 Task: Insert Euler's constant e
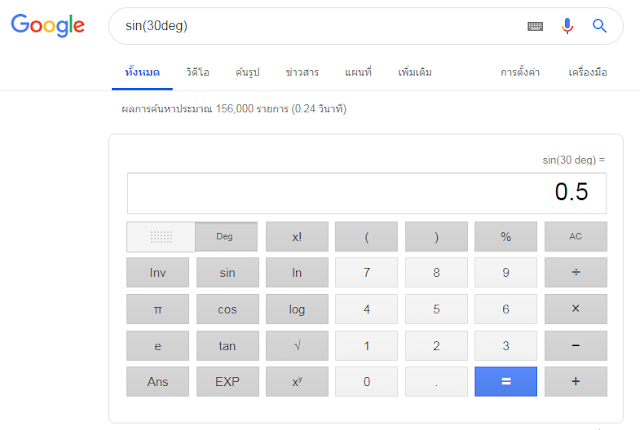tap(158, 346)
